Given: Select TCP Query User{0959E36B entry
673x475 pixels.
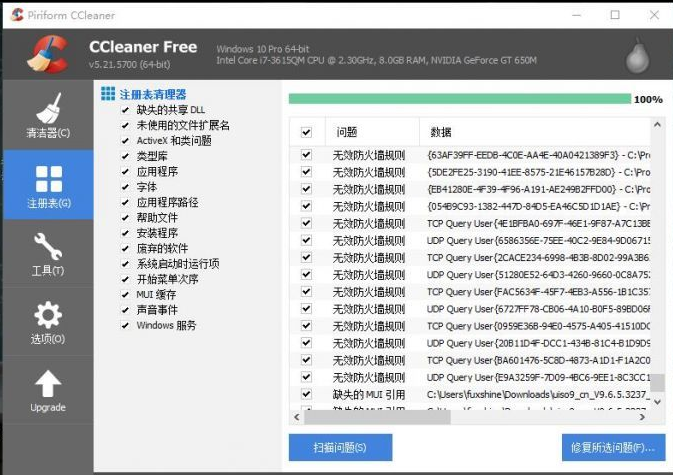Looking at the screenshot, I should click(x=538, y=326).
